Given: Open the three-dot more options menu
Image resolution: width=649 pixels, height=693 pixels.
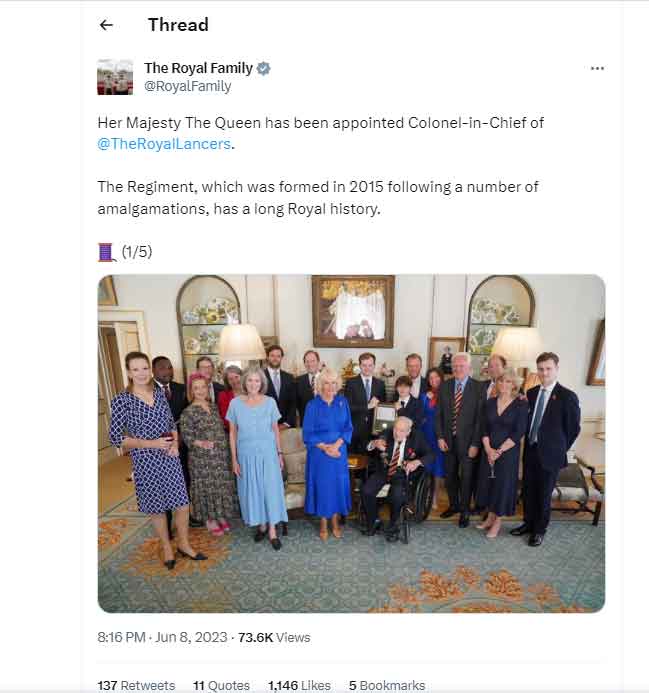Looking at the screenshot, I should [597, 68].
